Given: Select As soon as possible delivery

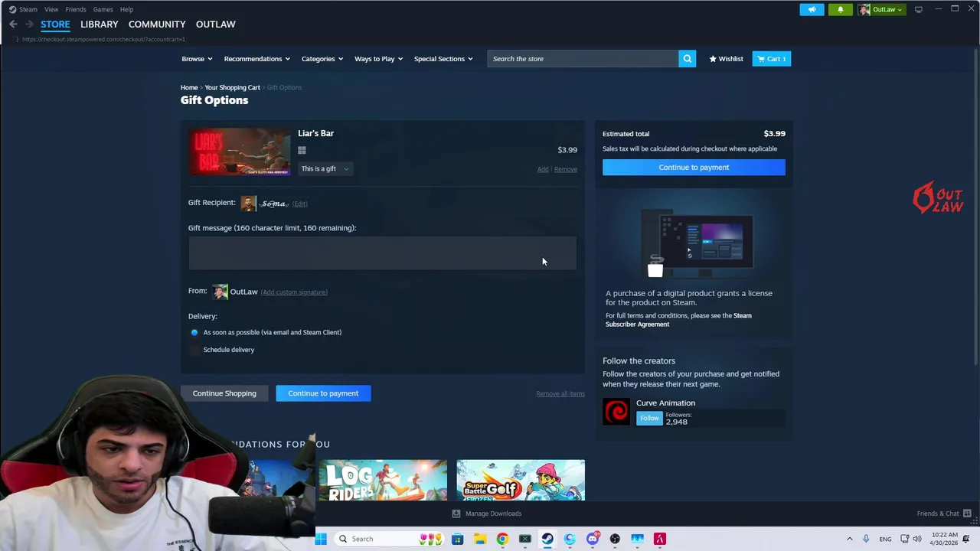Looking at the screenshot, I should tap(194, 332).
